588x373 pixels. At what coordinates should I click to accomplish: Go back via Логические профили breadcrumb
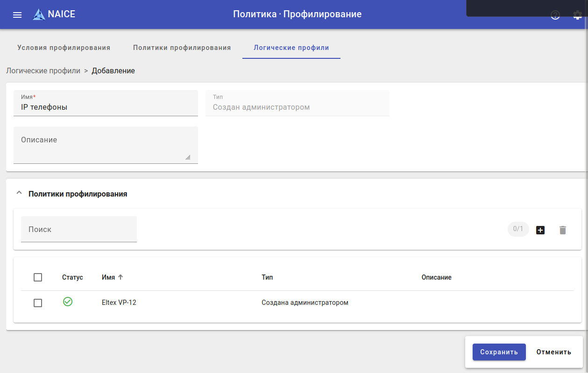(43, 71)
